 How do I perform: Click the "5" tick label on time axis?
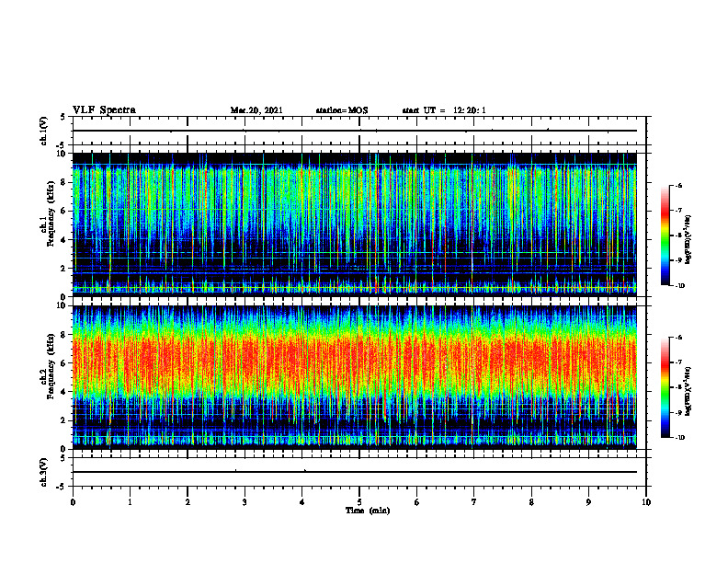click(359, 502)
